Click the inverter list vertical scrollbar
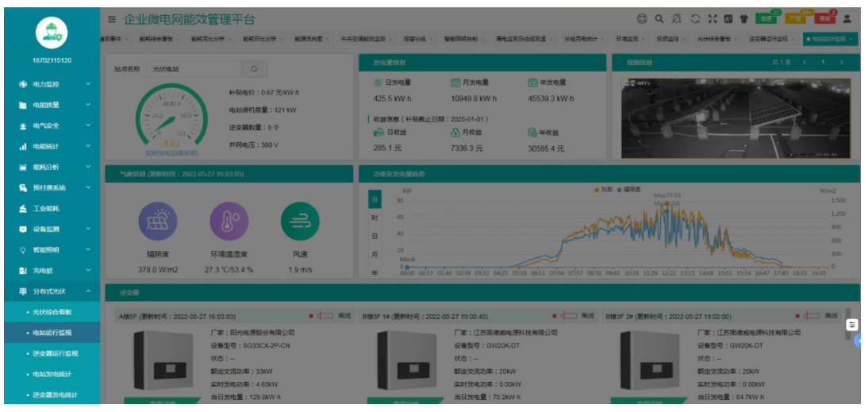The height and width of the screenshot is (412, 868). [848, 314]
